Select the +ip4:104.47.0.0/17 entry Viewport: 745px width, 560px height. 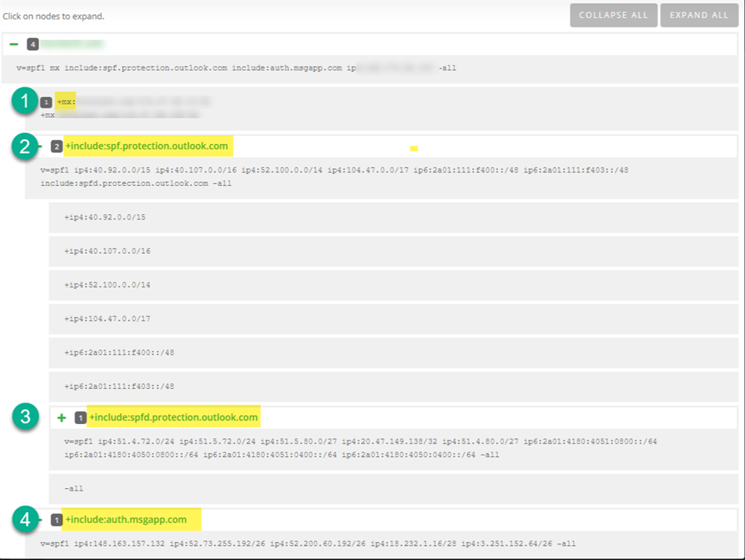pyautogui.click(x=108, y=319)
